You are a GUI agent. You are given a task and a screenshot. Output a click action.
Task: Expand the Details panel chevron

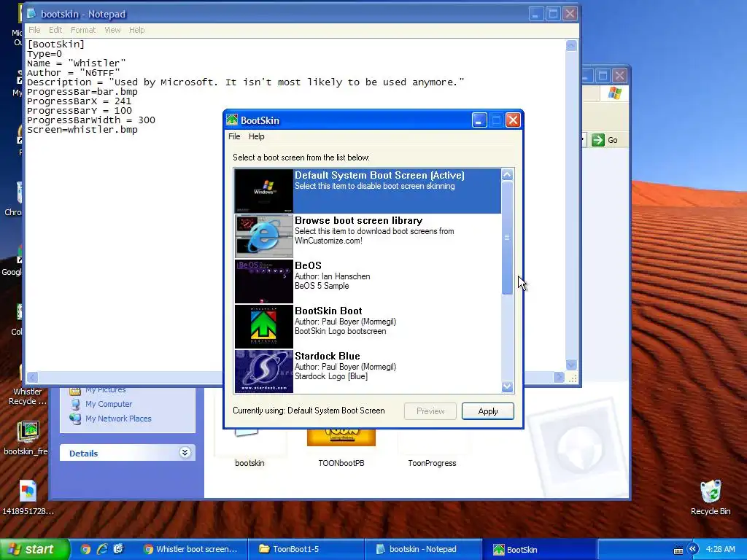[185, 452]
